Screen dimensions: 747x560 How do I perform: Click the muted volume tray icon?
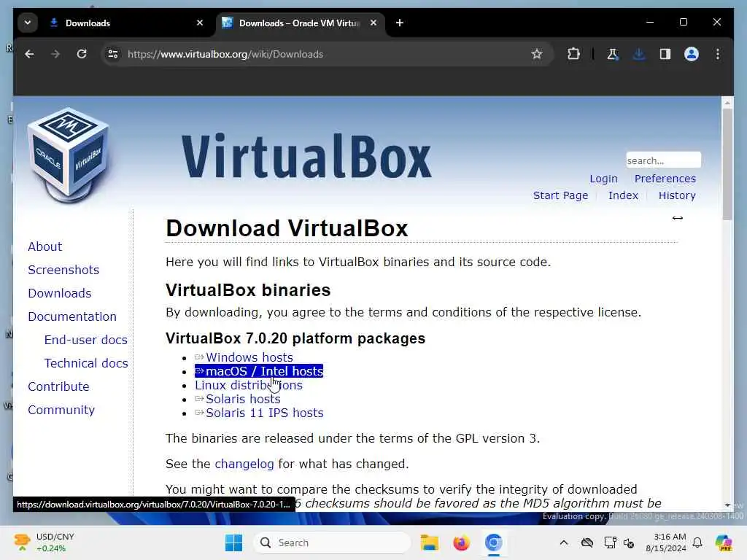[629, 542]
